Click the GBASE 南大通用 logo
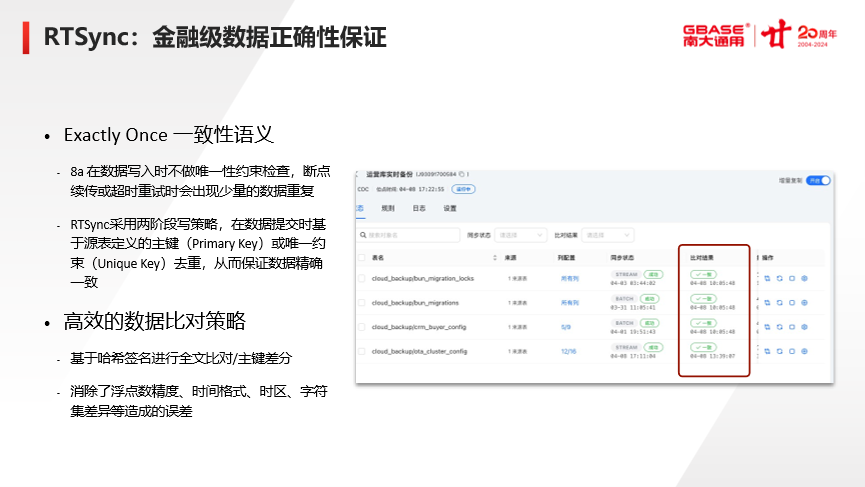The image size is (865, 487). [715, 36]
